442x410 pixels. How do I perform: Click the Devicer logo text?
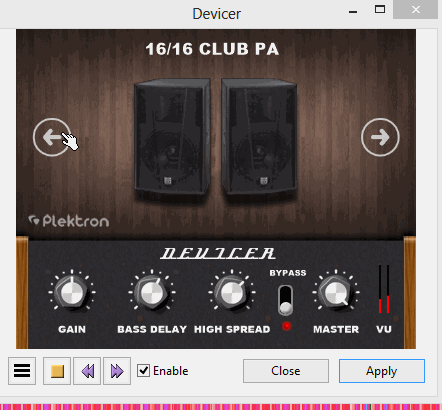pyautogui.click(x=218, y=253)
